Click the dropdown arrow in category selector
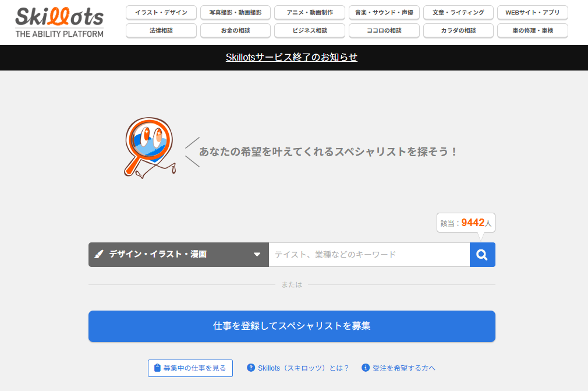The height and width of the screenshot is (391, 588). coord(257,255)
